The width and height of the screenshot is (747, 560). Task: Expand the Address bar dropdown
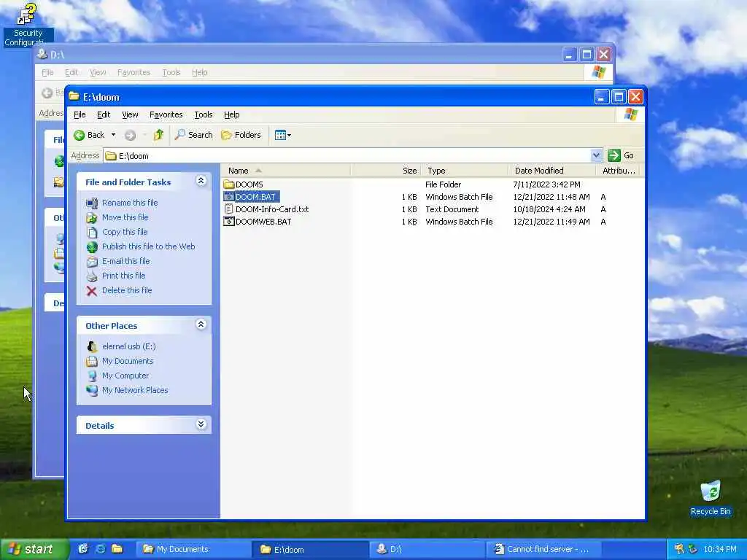pyautogui.click(x=595, y=155)
